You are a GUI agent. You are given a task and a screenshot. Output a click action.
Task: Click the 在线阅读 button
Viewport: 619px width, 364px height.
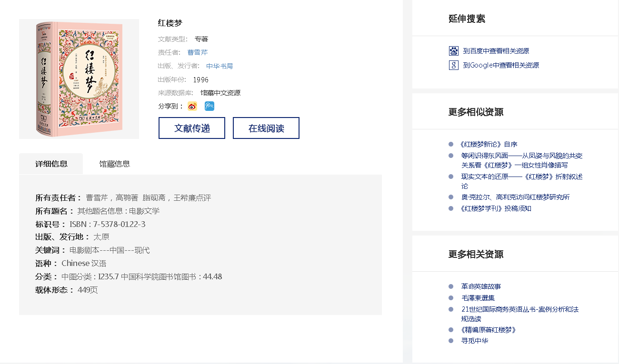pyautogui.click(x=266, y=128)
